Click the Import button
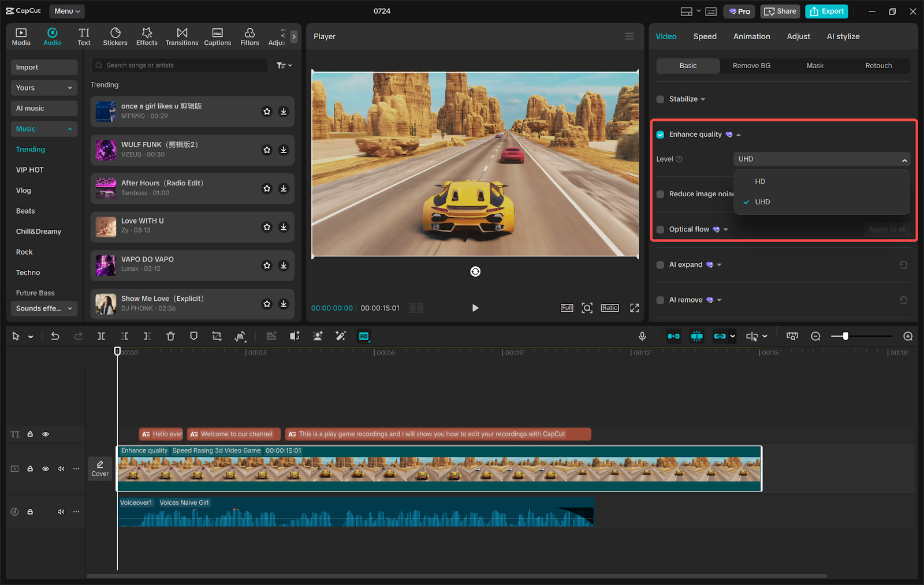The image size is (924, 585). tap(44, 67)
